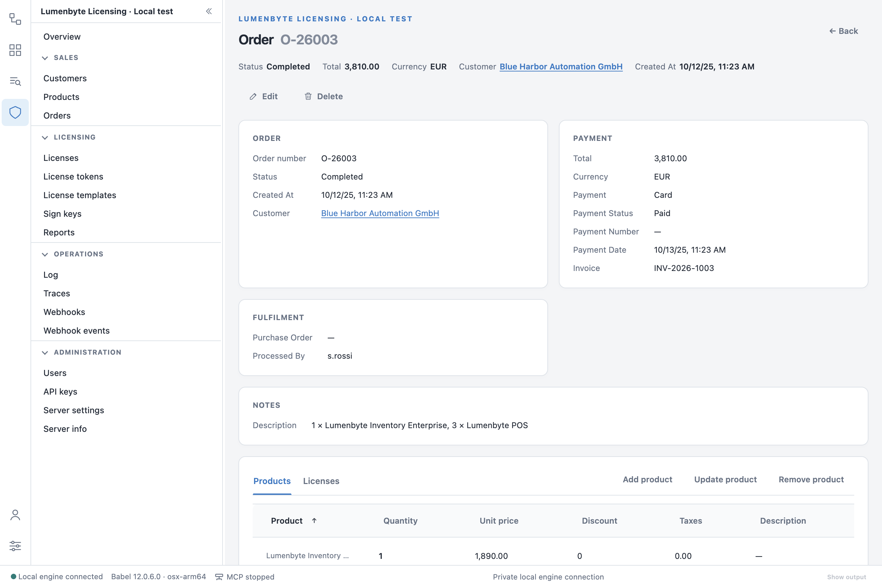The image size is (882, 588).
Task: Open API keys page
Action: click(60, 392)
